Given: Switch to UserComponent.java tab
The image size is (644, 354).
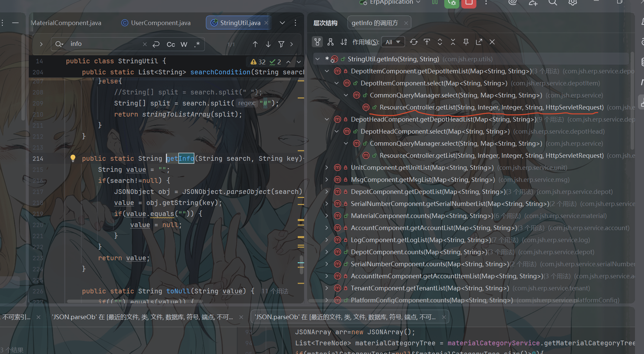Looking at the screenshot, I should [156, 23].
